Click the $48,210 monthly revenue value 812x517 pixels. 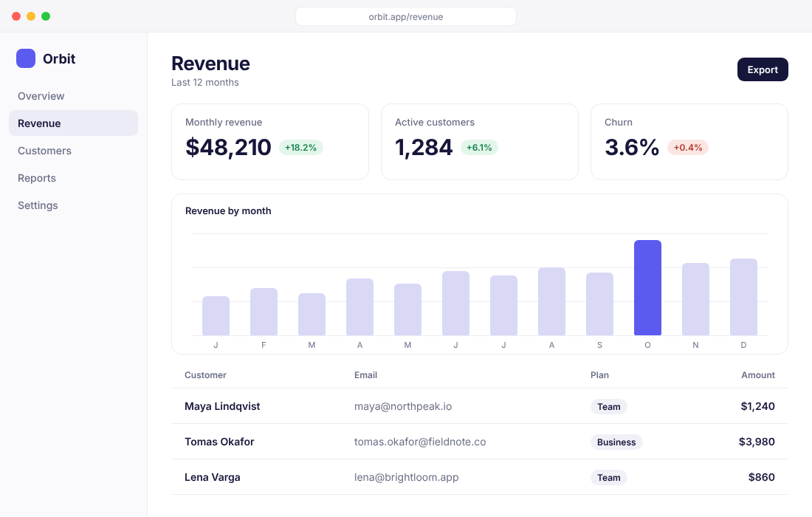[x=228, y=147]
